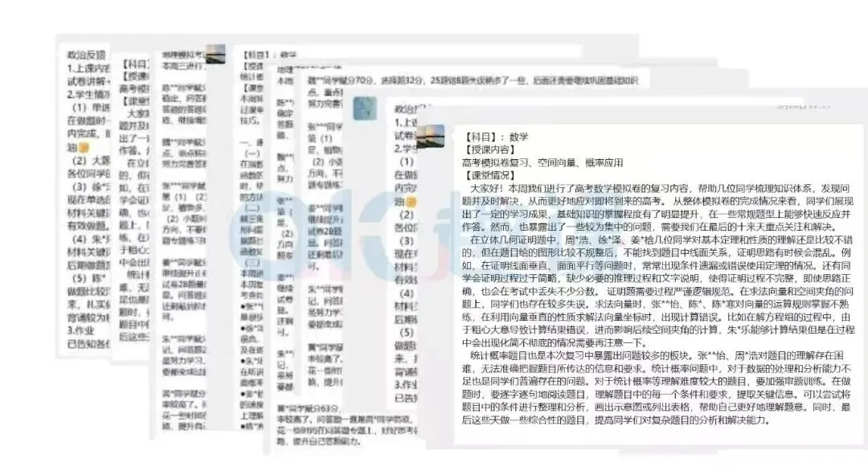Image resolution: width=868 pixels, height=471 pixels.
Task: Select the 【授课内容】 heading in the front card
Action: coord(489,149)
